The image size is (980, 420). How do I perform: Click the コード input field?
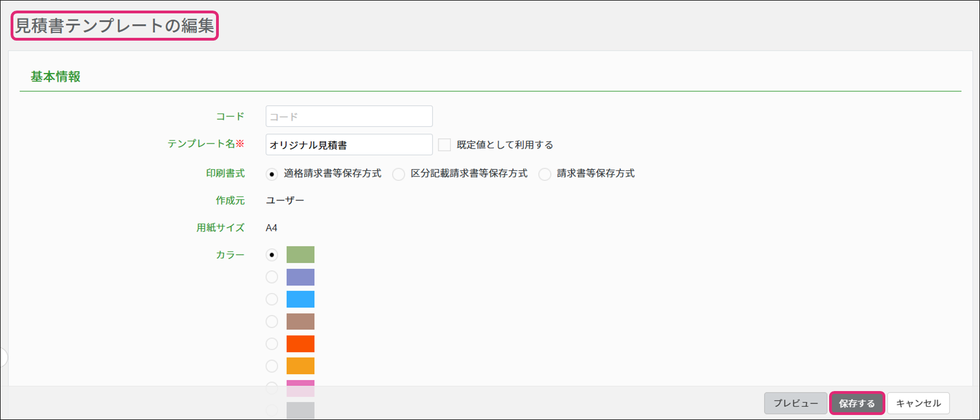[x=349, y=116]
